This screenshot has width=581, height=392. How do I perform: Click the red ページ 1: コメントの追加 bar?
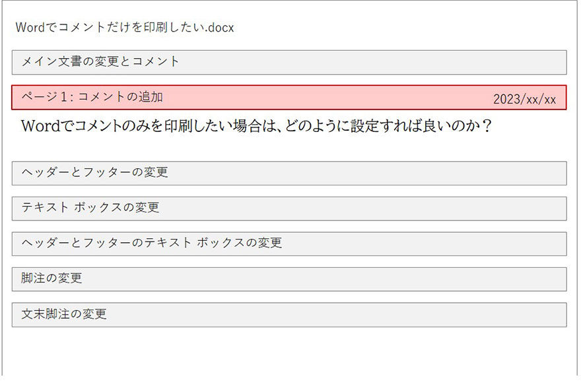coord(289,98)
